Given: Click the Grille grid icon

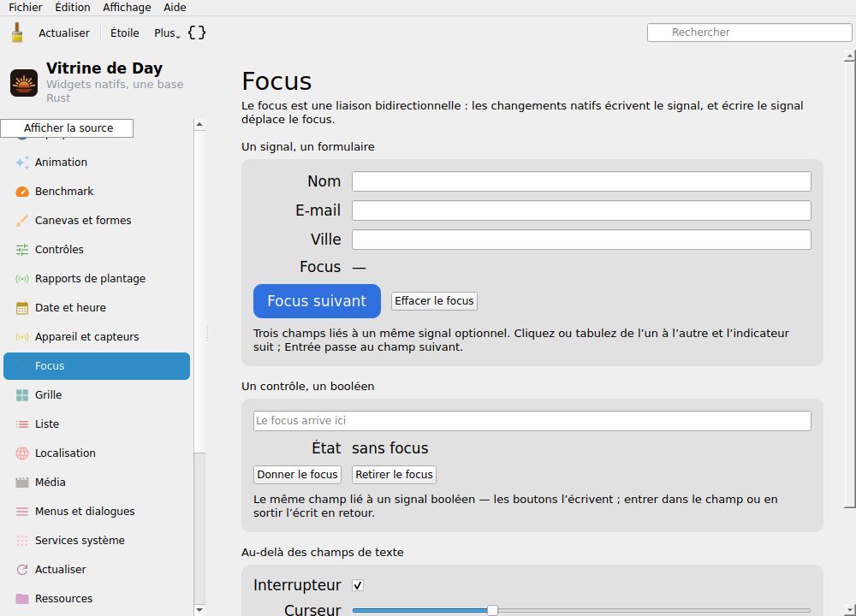Looking at the screenshot, I should coord(22,395).
